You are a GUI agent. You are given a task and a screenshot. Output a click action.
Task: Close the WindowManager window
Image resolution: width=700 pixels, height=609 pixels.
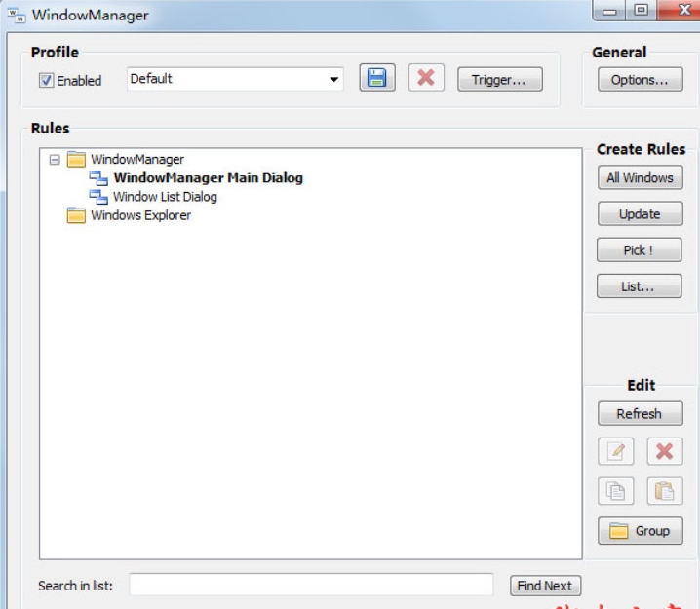point(679,11)
